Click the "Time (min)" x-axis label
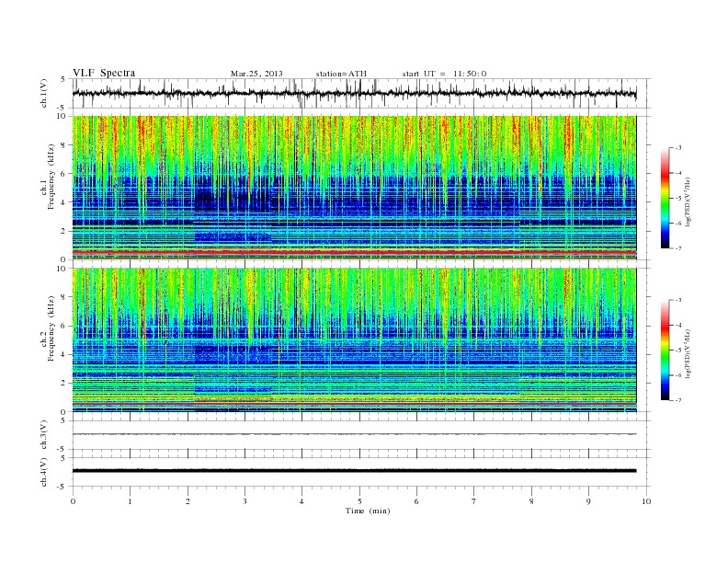The height and width of the screenshot is (563, 728). [x=368, y=511]
